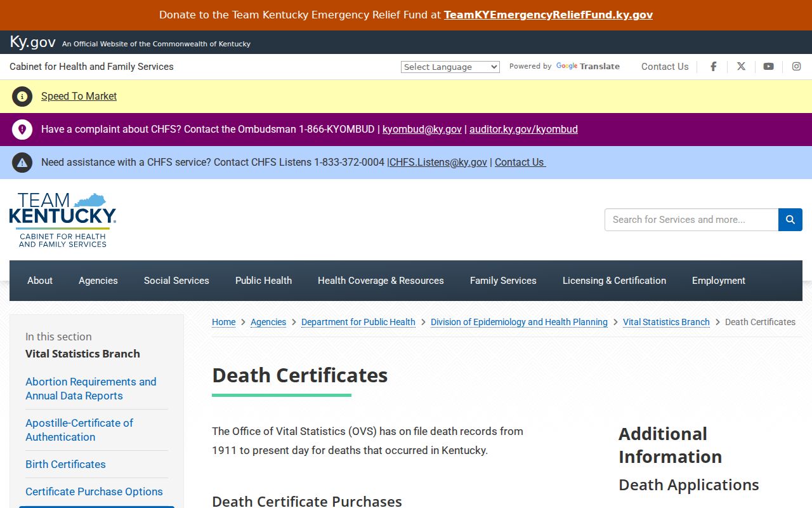Click the Team Kentucky CHFS logo
Image resolution: width=812 pixels, height=508 pixels.
(x=63, y=220)
